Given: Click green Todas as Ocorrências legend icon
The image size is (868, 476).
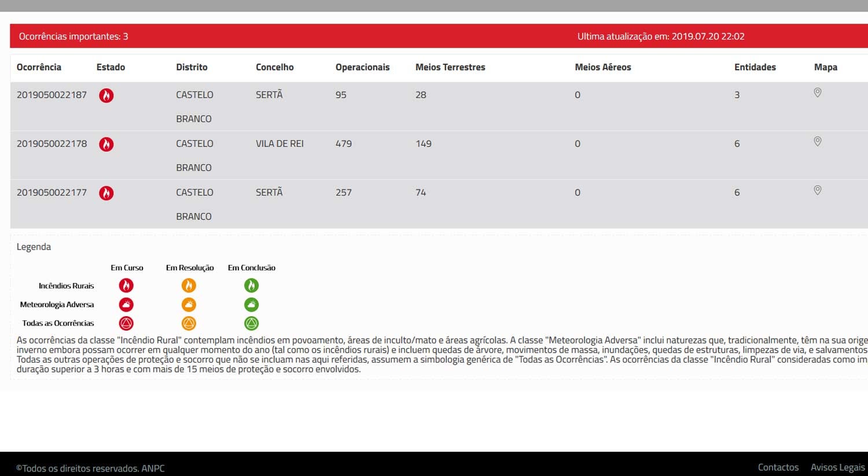Looking at the screenshot, I should (x=251, y=323).
